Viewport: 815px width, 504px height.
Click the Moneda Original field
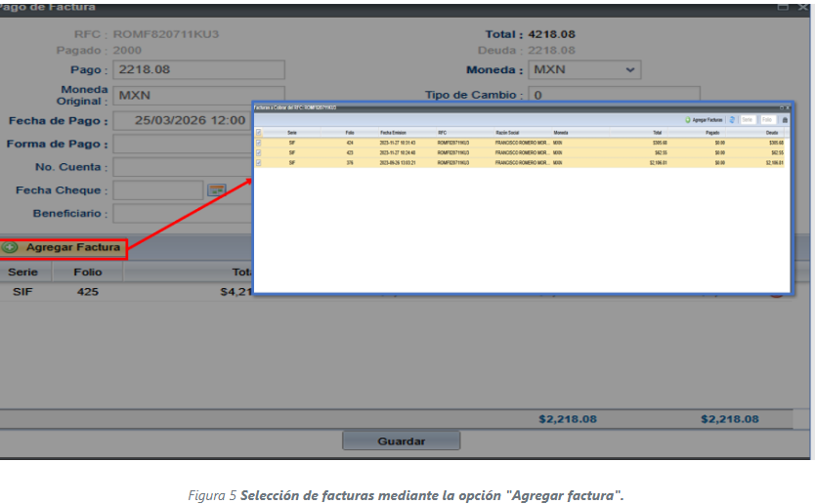pos(184,96)
